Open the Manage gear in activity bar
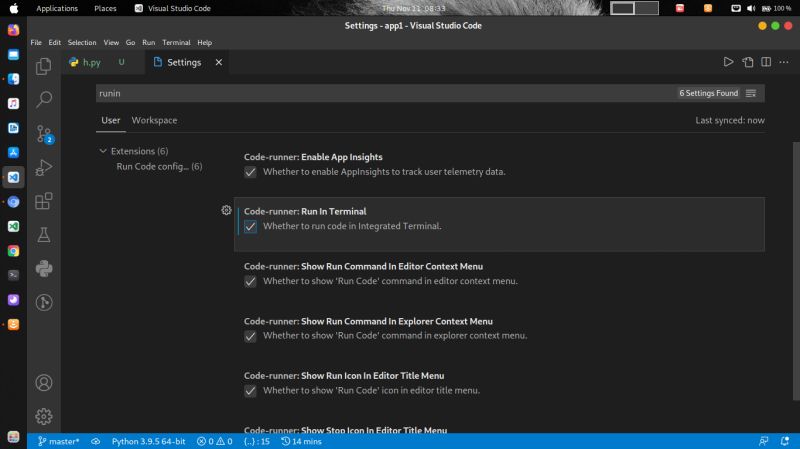Screen dimensions: 800x449 coord(43,416)
